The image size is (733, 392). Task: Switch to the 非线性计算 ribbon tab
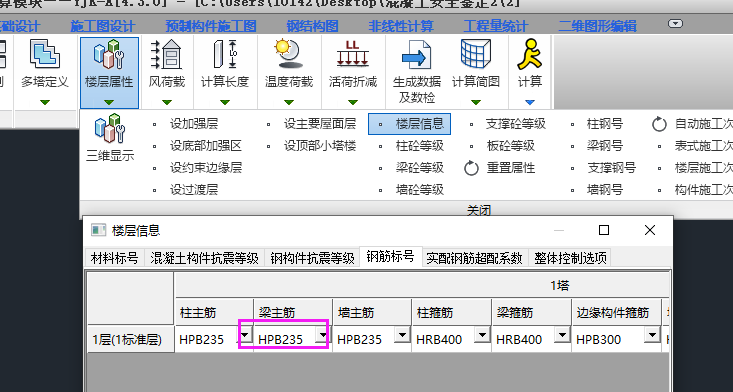click(401, 26)
